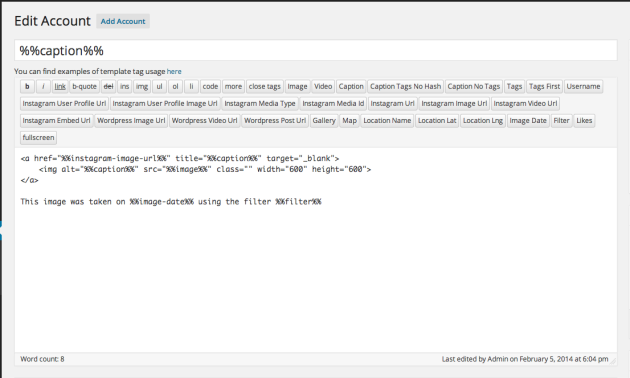Insert the Caption No Tags template tag
This screenshot has width=630, height=378.
[x=474, y=86]
